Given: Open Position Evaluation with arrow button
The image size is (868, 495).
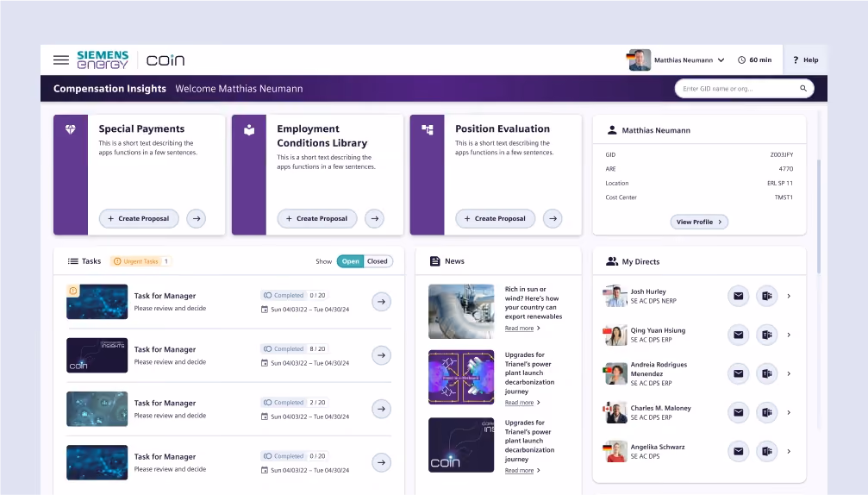Looking at the screenshot, I should [x=553, y=219].
